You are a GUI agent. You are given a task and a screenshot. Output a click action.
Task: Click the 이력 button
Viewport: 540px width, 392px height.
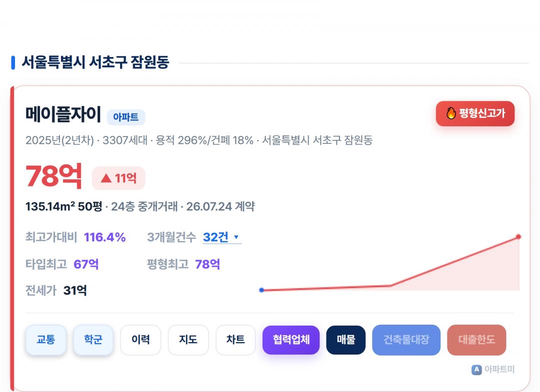140,340
